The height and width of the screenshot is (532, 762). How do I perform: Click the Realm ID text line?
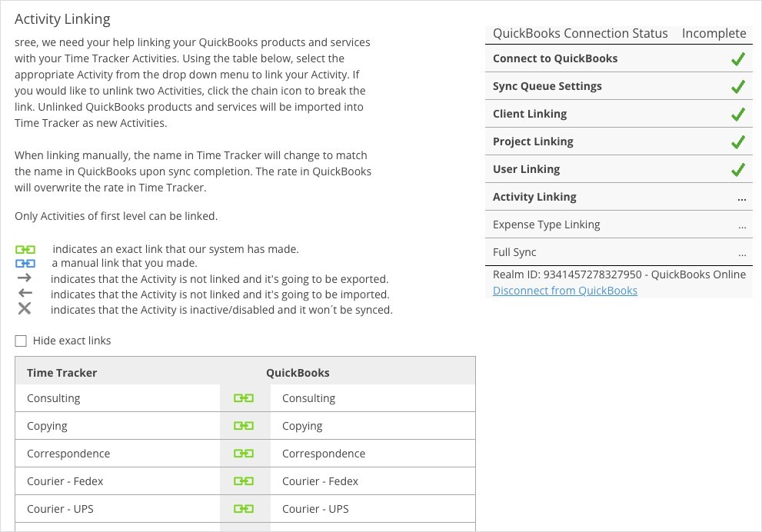coord(619,274)
